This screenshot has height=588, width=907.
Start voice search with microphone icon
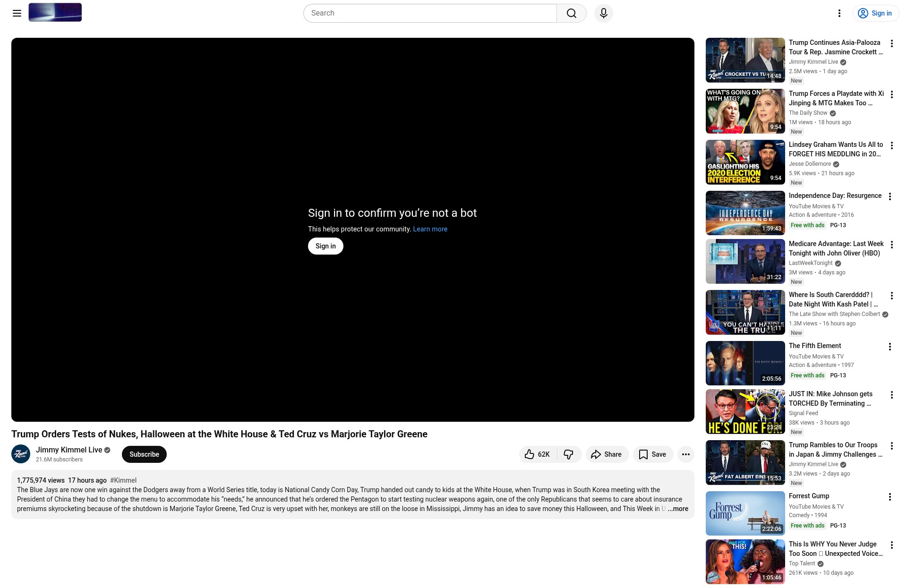pyautogui.click(x=604, y=13)
